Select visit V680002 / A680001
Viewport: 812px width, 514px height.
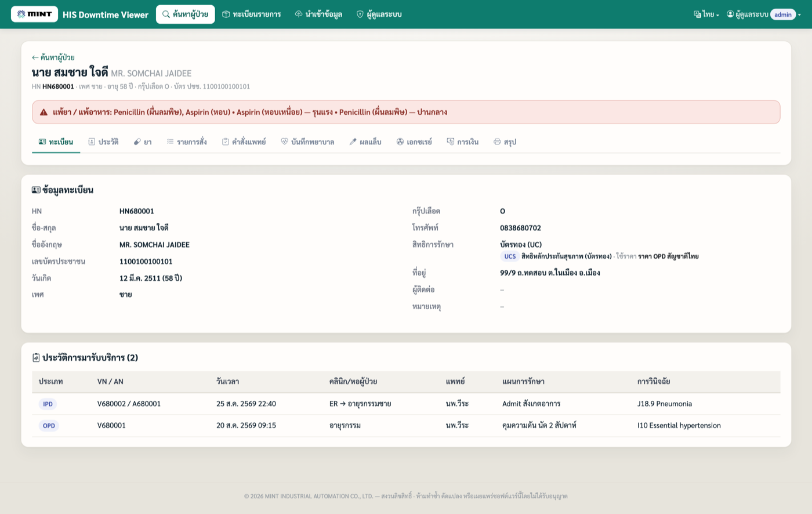129,404
